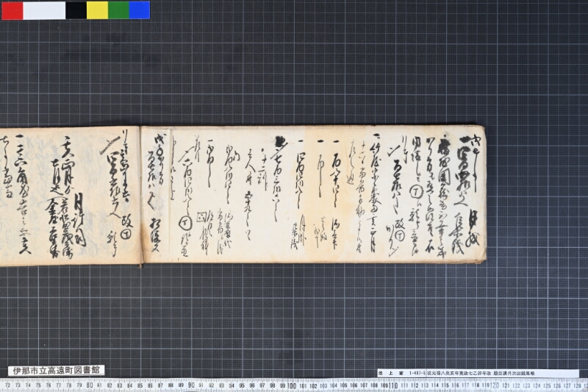Click the number 80 on the ruler
The height and width of the screenshot is (392, 588).
[x=89, y=385]
